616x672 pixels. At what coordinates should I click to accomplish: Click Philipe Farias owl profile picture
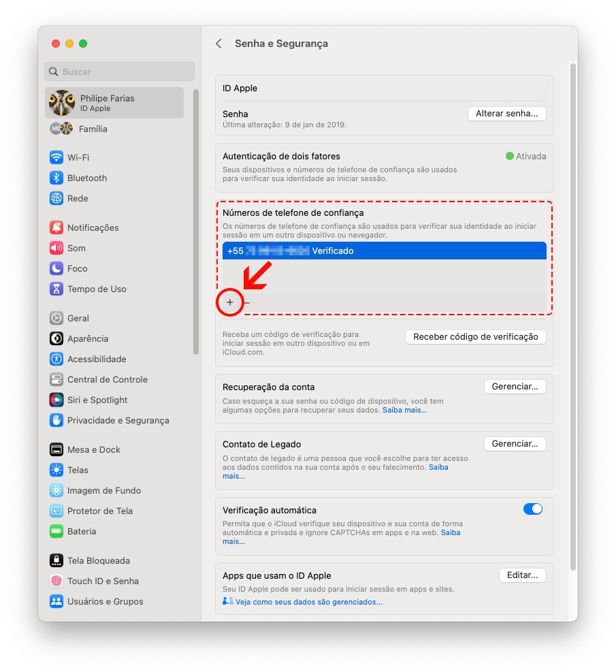[x=62, y=103]
